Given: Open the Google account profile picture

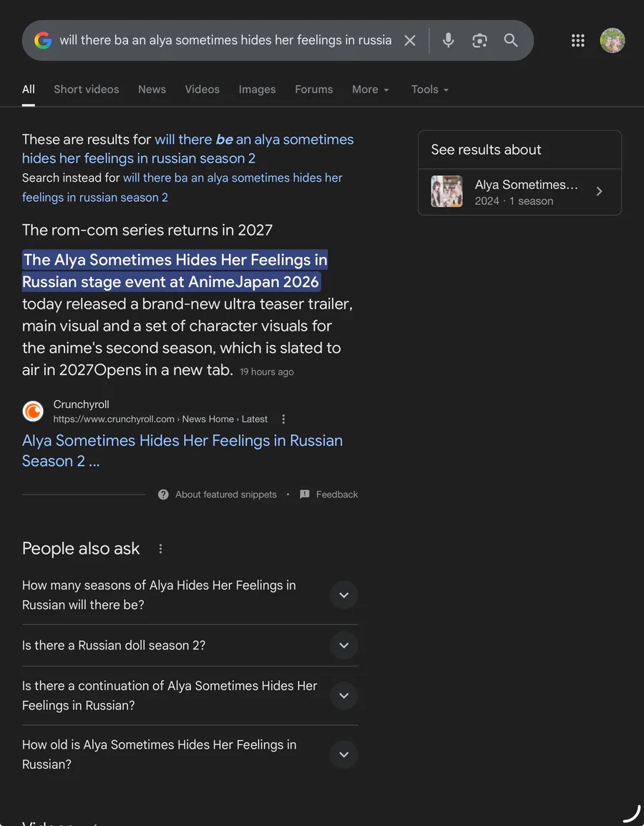Looking at the screenshot, I should (613, 41).
